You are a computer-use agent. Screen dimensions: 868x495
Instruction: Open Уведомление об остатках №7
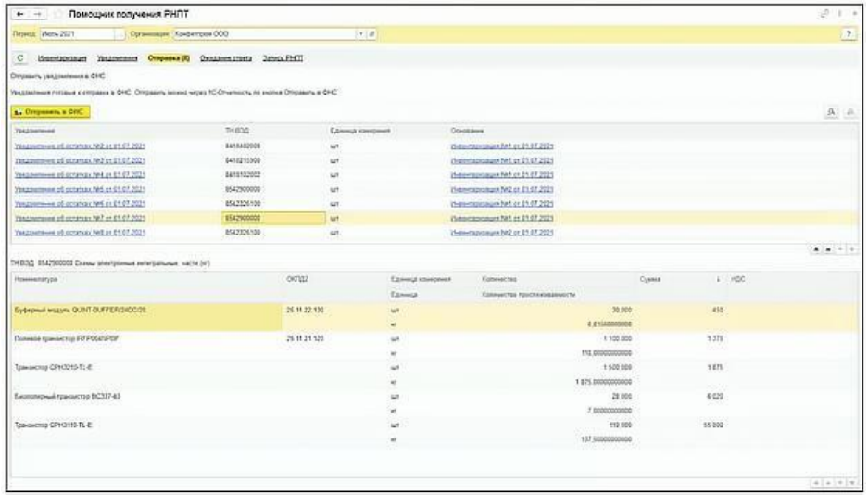click(80, 218)
